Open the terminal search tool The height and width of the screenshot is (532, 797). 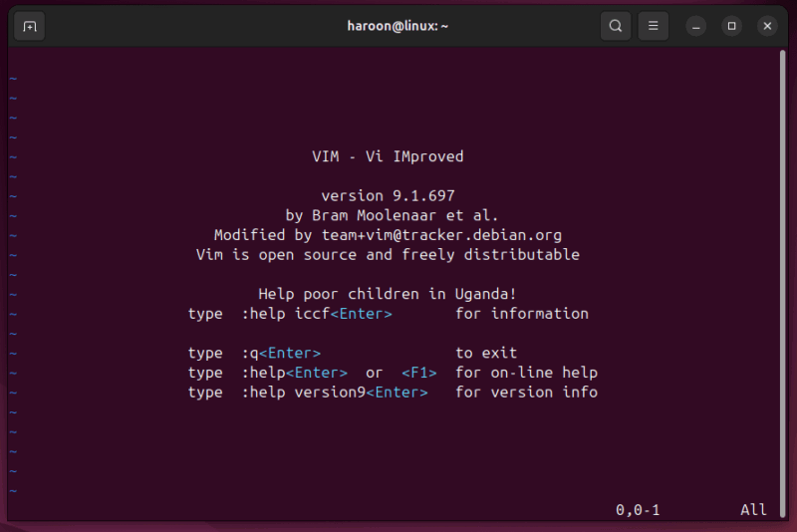click(x=616, y=26)
